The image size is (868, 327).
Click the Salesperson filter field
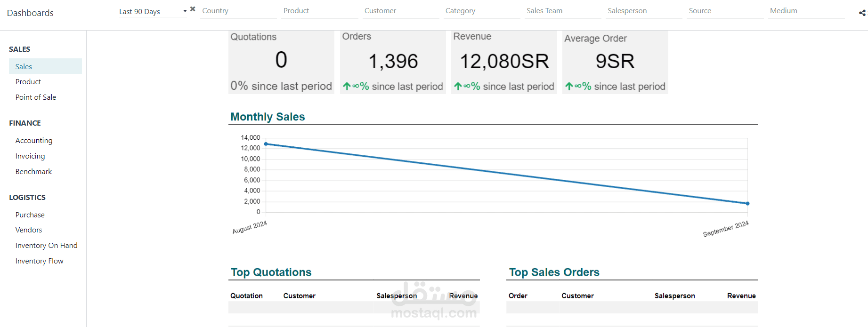point(644,11)
